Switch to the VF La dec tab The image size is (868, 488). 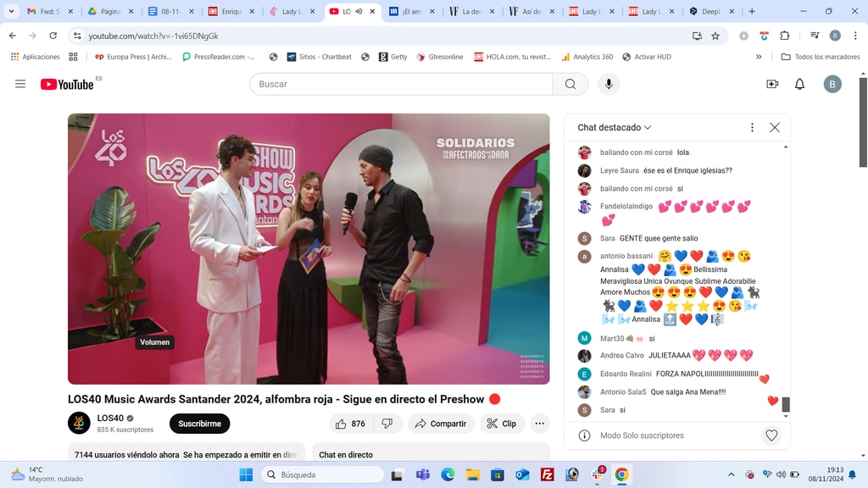point(471,11)
